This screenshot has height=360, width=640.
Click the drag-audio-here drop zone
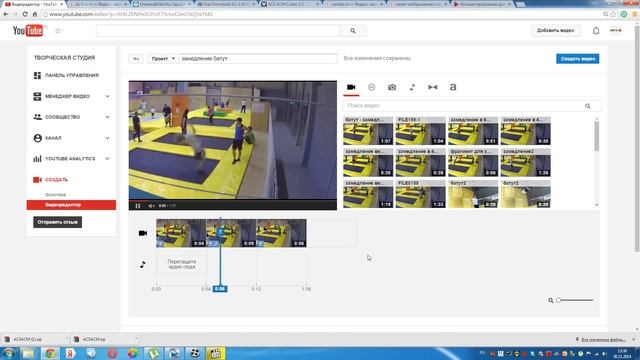click(182, 264)
